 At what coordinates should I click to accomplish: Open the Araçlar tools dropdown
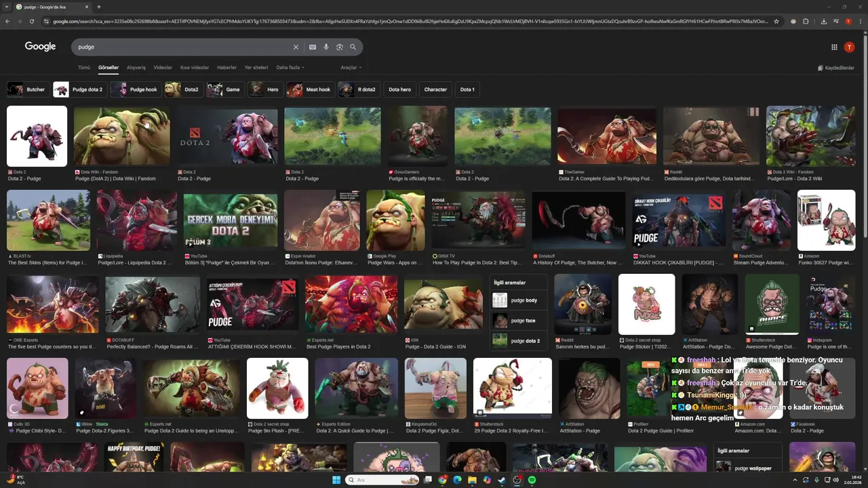click(x=351, y=68)
